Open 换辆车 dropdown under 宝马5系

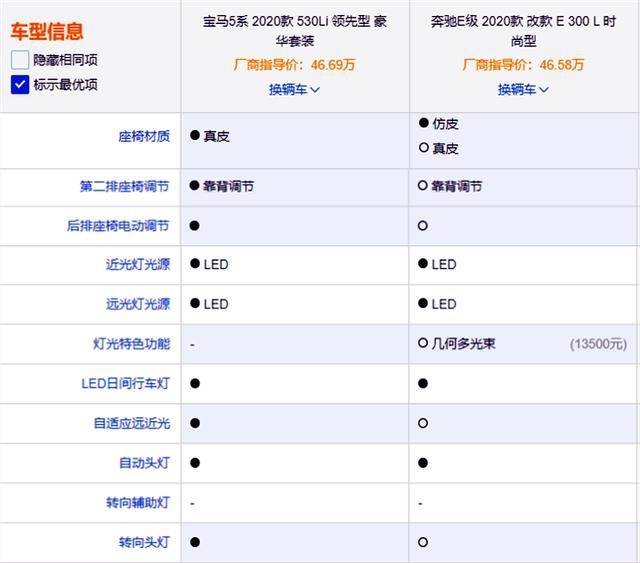coord(294,89)
